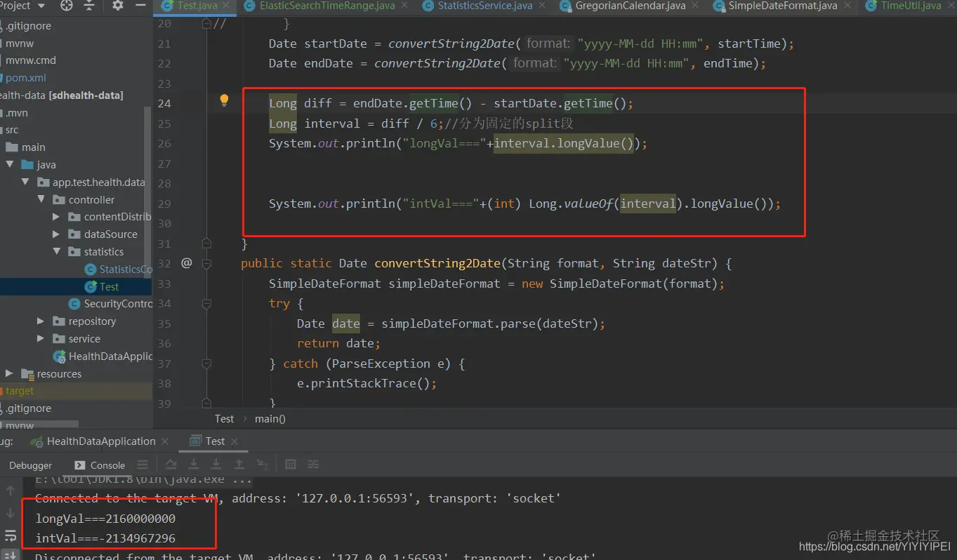The image size is (957, 560).
Task: Open the Project view dropdown
Action: click(x=41, y=6)
